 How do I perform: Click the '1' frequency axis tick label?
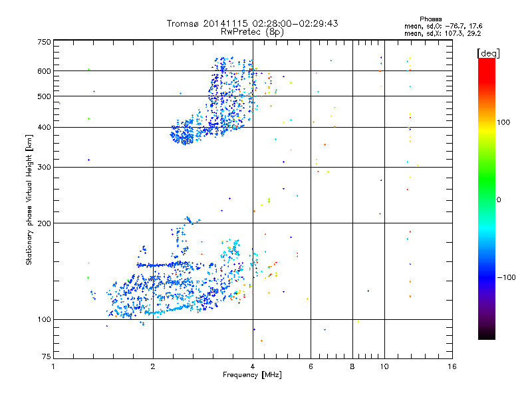(53, 366)
